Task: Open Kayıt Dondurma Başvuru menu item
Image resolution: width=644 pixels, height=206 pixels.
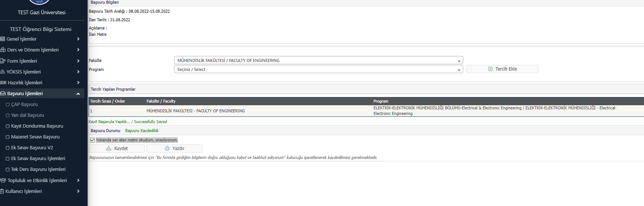Action: pos(37,126)
